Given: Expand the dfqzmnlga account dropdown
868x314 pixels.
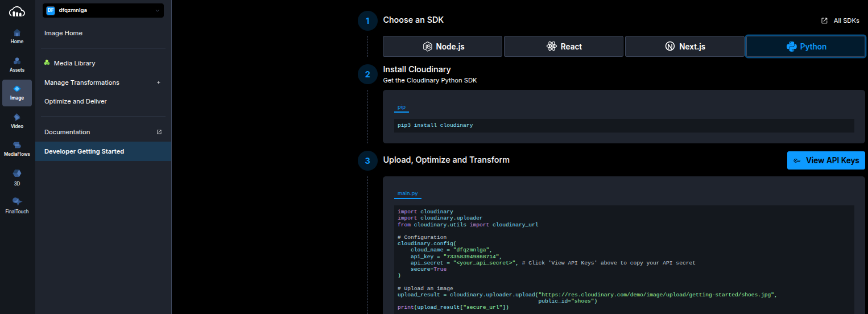Looking at the screenshot, I should (104, 10).
